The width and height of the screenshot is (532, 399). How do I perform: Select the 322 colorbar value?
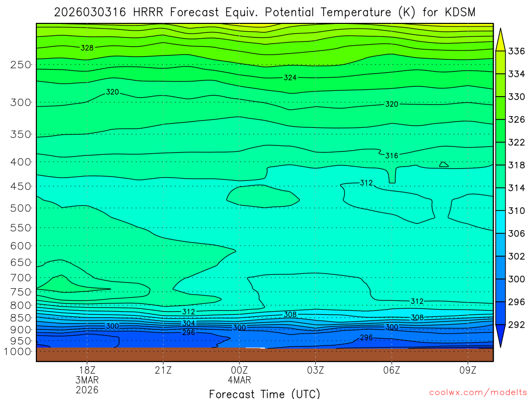click(x=516, y=142)
